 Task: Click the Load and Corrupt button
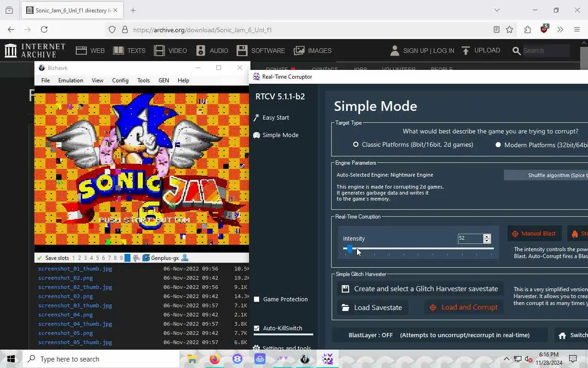[x=464, y=307]
